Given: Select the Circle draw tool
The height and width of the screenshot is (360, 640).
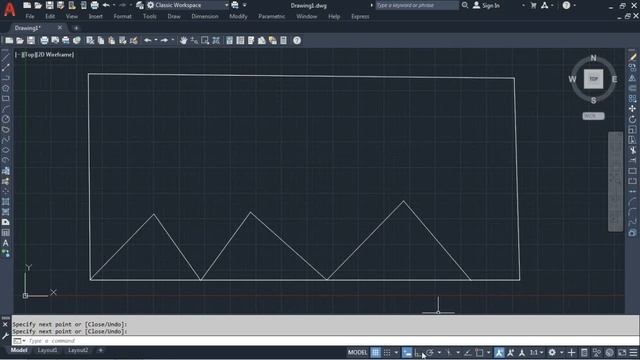Looking at the screenshot, I should click(5, 119).
